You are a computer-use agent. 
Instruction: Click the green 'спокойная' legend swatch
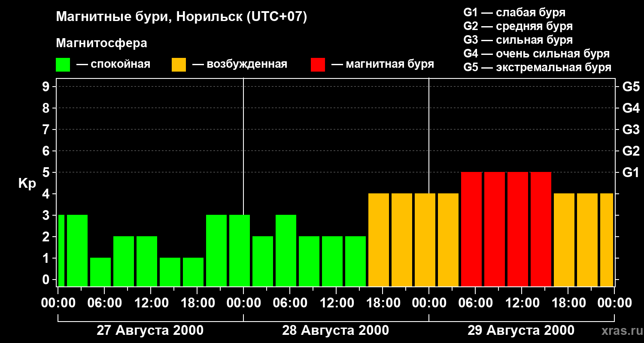(x=63, y=65)
